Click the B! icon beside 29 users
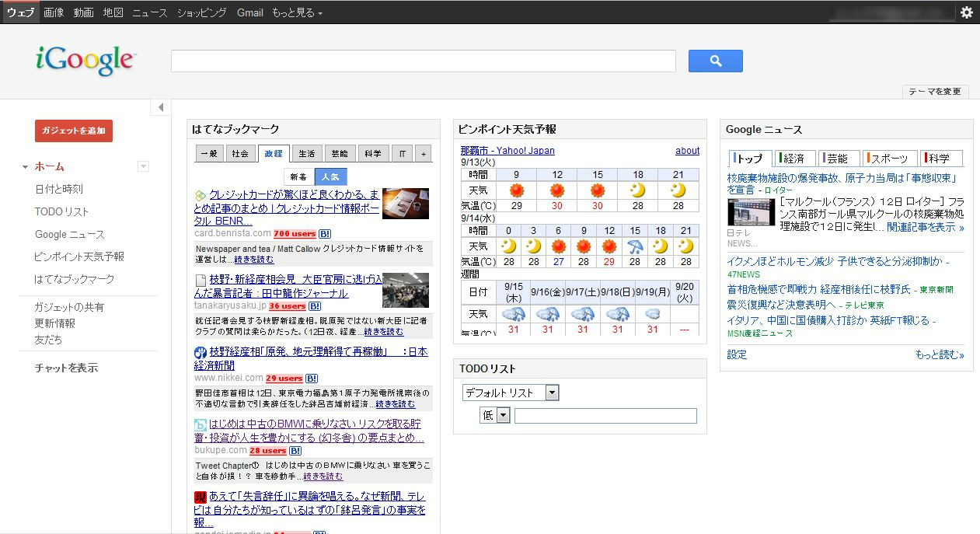This screenshot has width=980, height=534. point(312,379)
